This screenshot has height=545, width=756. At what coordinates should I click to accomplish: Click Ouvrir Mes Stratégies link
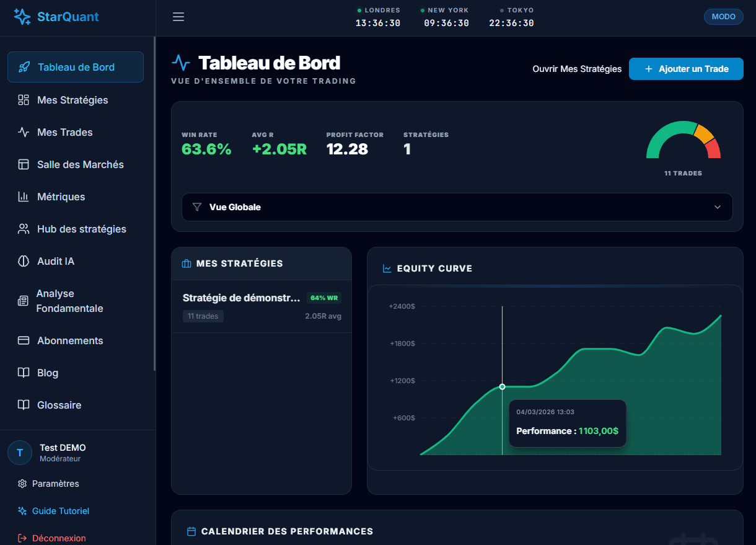(x=577, y=69)
